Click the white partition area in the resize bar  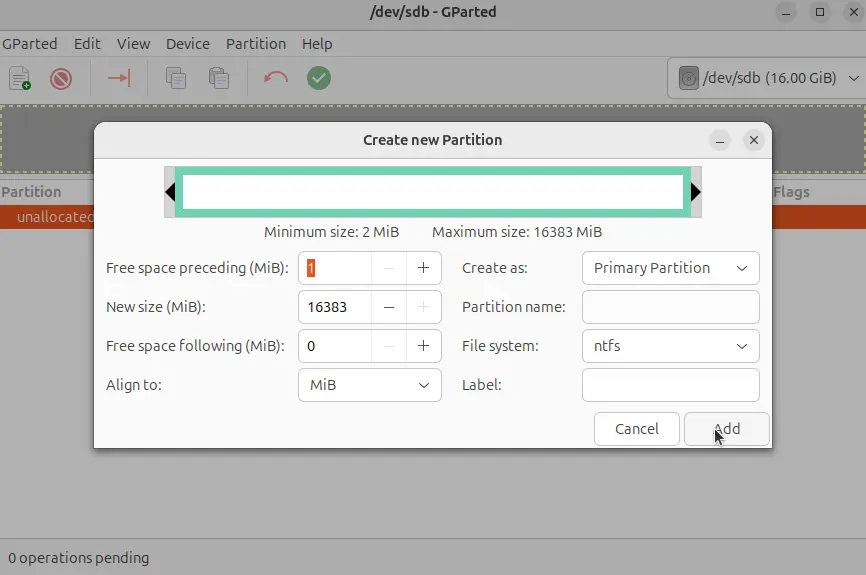pyautogui.click(x=433, y=192)
